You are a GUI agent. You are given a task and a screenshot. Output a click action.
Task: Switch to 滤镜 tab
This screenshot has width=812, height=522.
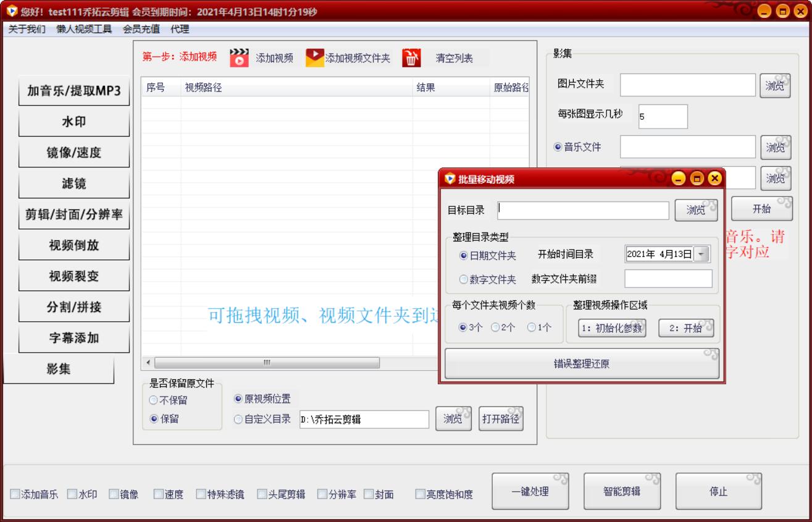coord(74,183)
